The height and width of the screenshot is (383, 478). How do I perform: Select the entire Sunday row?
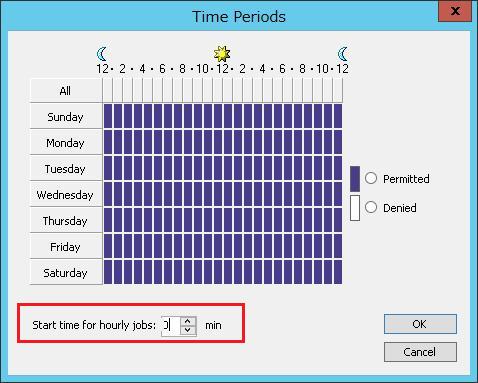pos(66,116)
